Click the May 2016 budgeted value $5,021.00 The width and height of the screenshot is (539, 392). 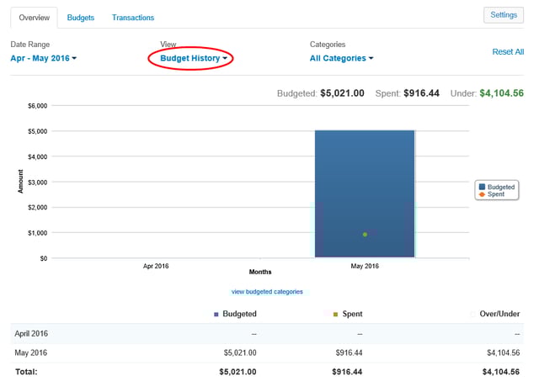pyautogui.click(x=240, y=352)
